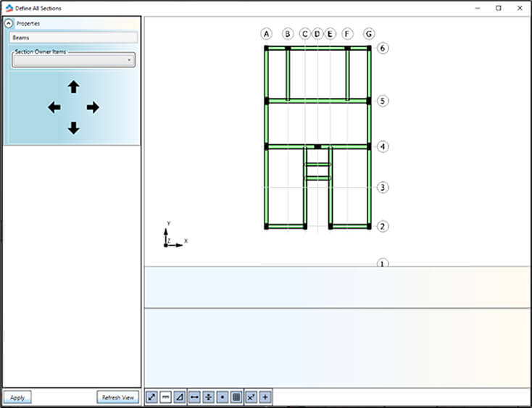Click the horizontal dimension line icon
The width and height of the screenshot is (532, 408).
point(194,397)
